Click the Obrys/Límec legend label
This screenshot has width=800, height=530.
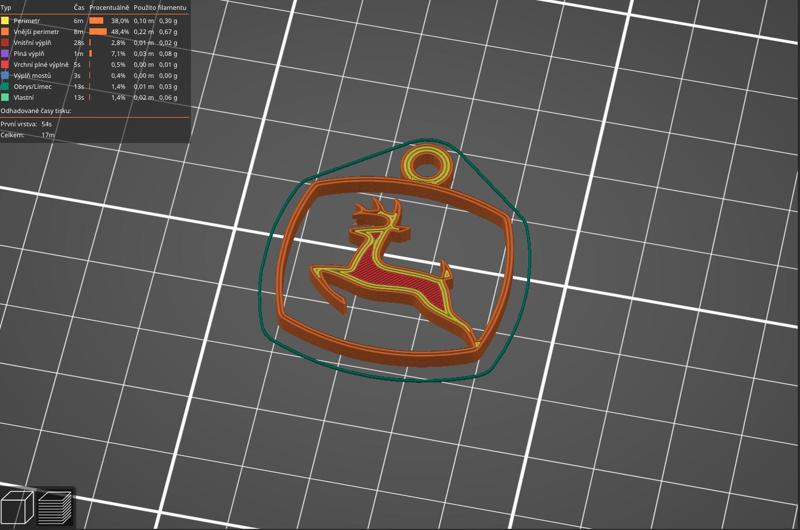point(33,87)
